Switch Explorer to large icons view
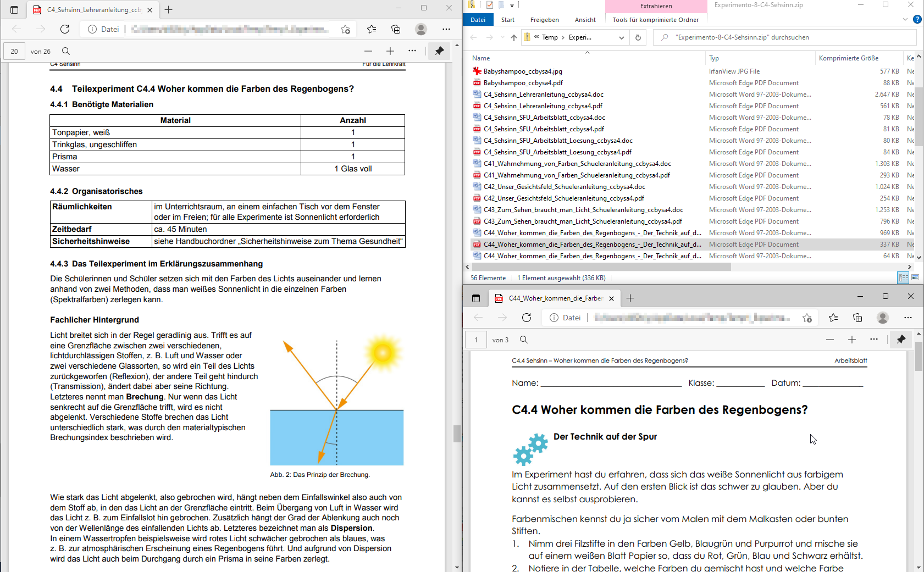Screen dimensions: 924x572 (x=915, y=278)
